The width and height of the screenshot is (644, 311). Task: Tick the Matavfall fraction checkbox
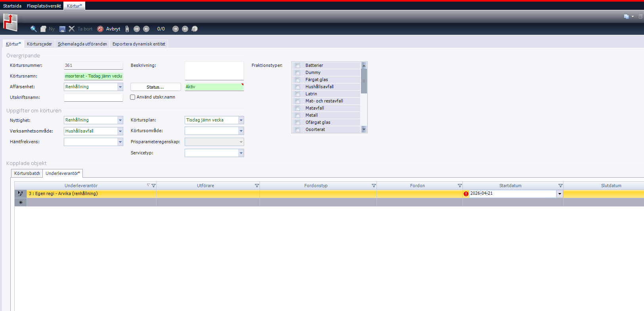(x=297, y=108)
